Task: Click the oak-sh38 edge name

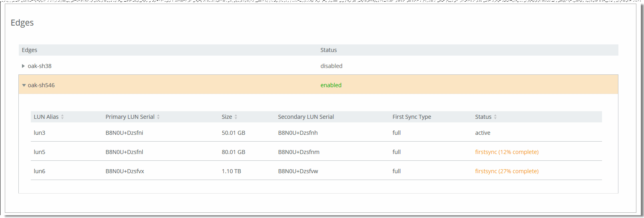Action: [40, 66]
